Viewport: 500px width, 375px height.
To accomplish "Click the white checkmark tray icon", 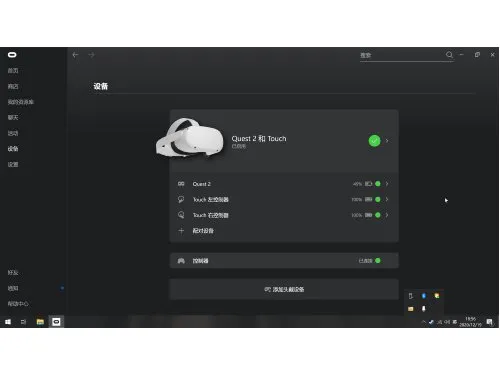I will click(x=431, y=322).
